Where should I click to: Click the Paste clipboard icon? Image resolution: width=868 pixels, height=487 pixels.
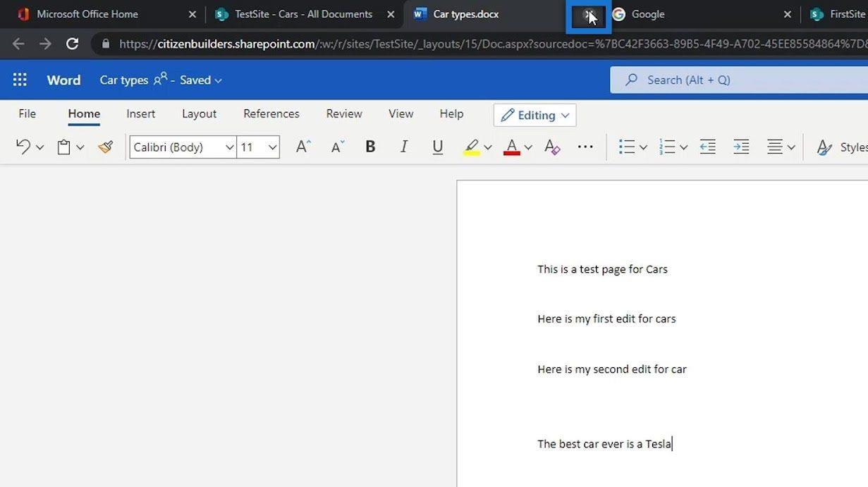63,147
